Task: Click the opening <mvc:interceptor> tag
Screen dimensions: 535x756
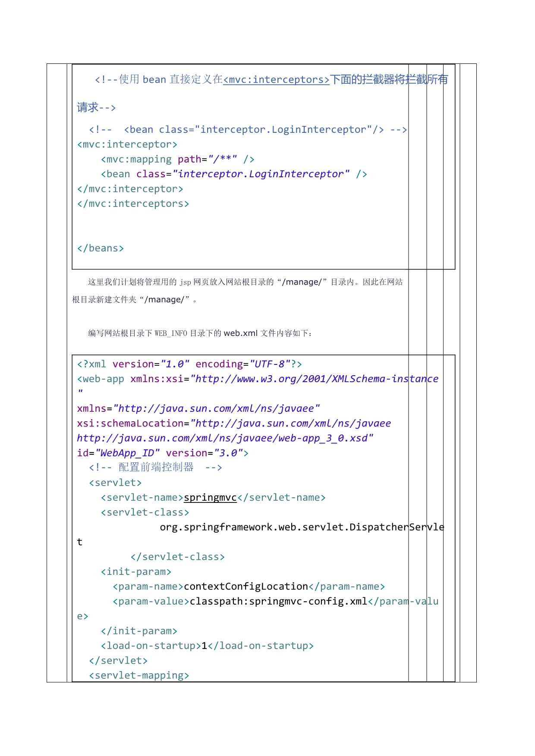Action: click(x=127, y=144)
